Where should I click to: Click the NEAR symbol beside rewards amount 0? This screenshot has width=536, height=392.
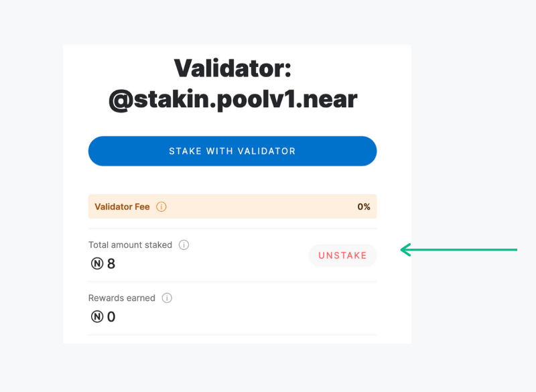(x=97, y=316)
